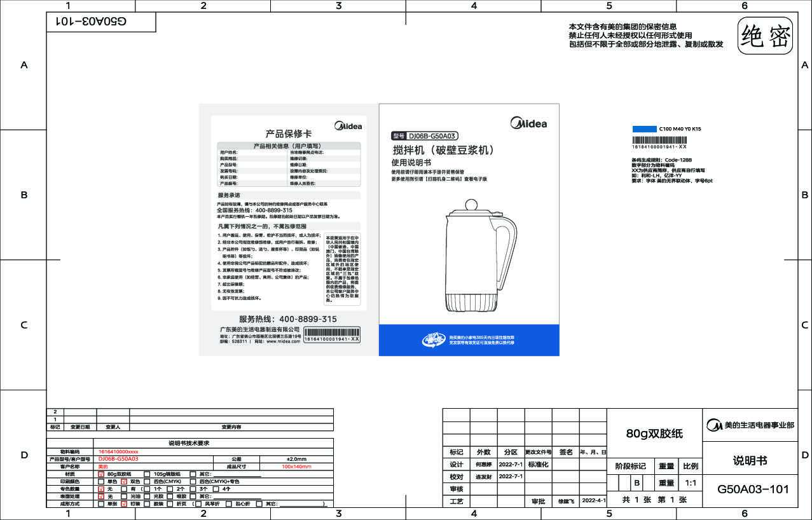Uncheck 无 in the 表面处理 row
The height and width of the screenshot is (520, 812).
[100, 496]
